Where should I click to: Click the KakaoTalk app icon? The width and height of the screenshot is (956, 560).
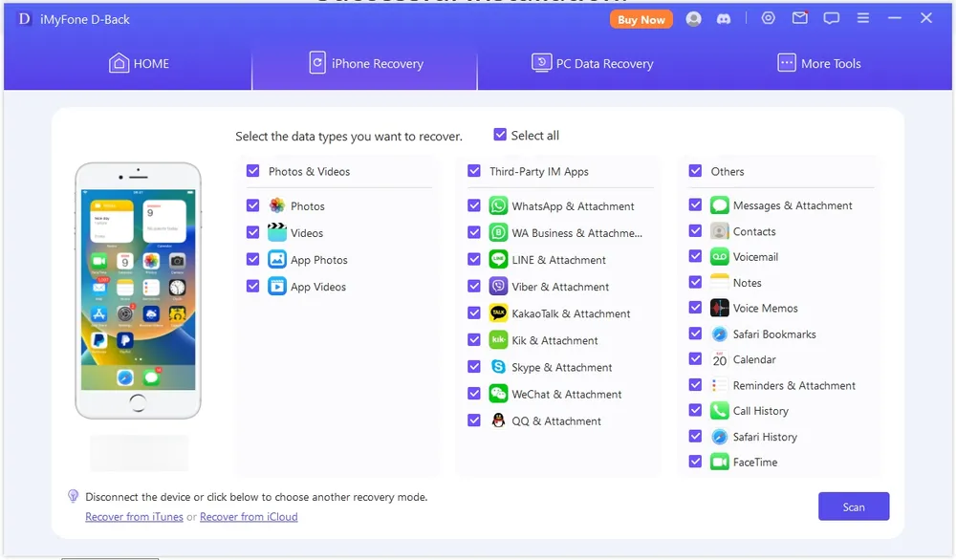click(498, 312)
